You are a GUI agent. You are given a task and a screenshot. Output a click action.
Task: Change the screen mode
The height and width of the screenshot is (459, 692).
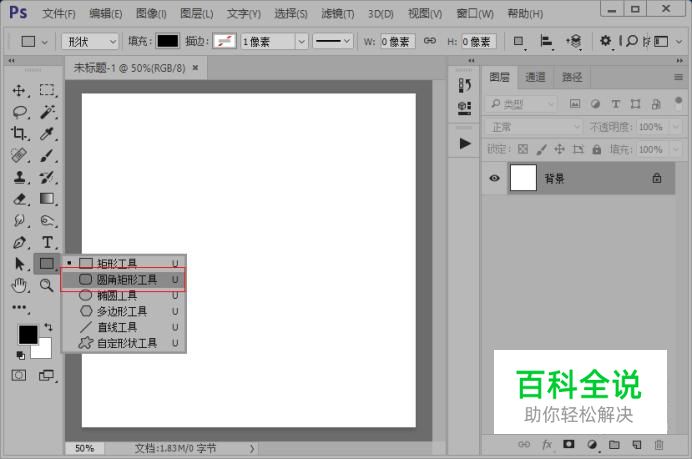point(46,376)
